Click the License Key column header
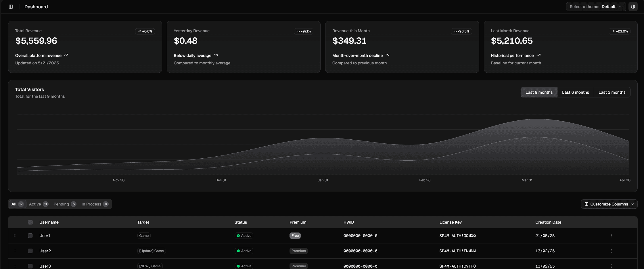 click(x=451, y=222)
